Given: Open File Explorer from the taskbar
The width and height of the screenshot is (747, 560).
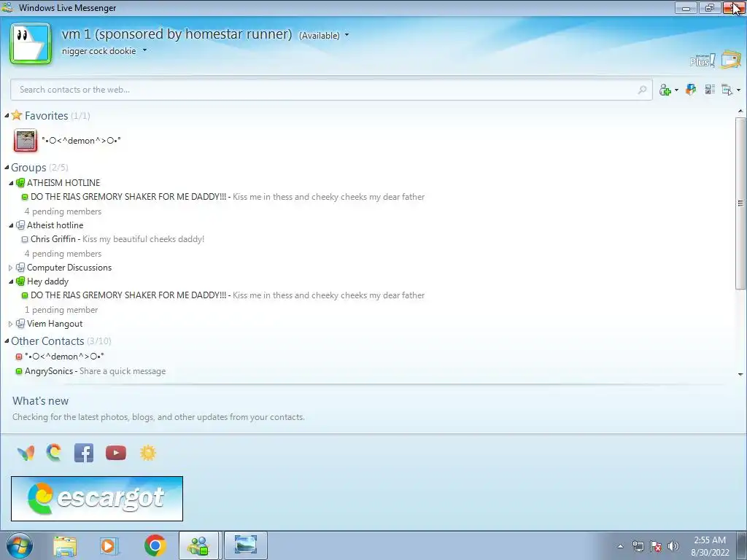Looking at the screenshot, I should [x=65, y=545].
